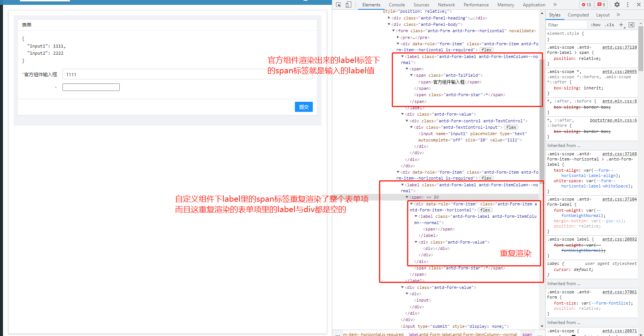This screenshot has height=336, width=644.
Task: Add new style rule plus icon
Action: pyautogui.click(x=621, y=25)
